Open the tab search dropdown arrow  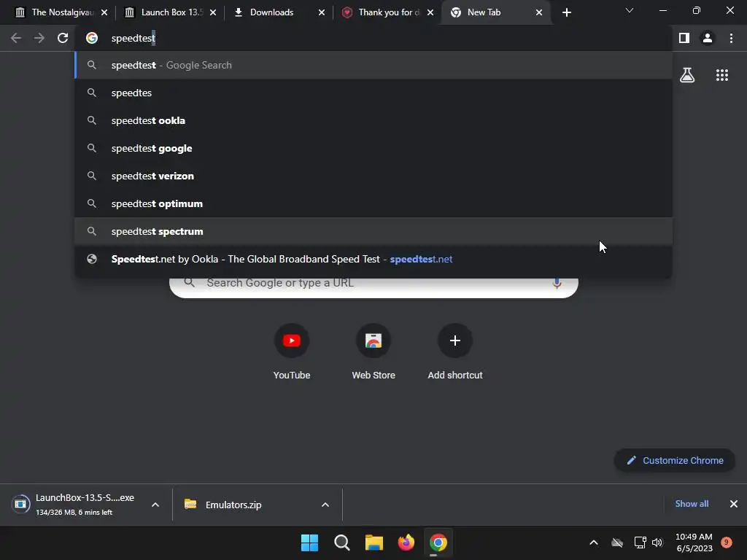[x=630, y=10]
